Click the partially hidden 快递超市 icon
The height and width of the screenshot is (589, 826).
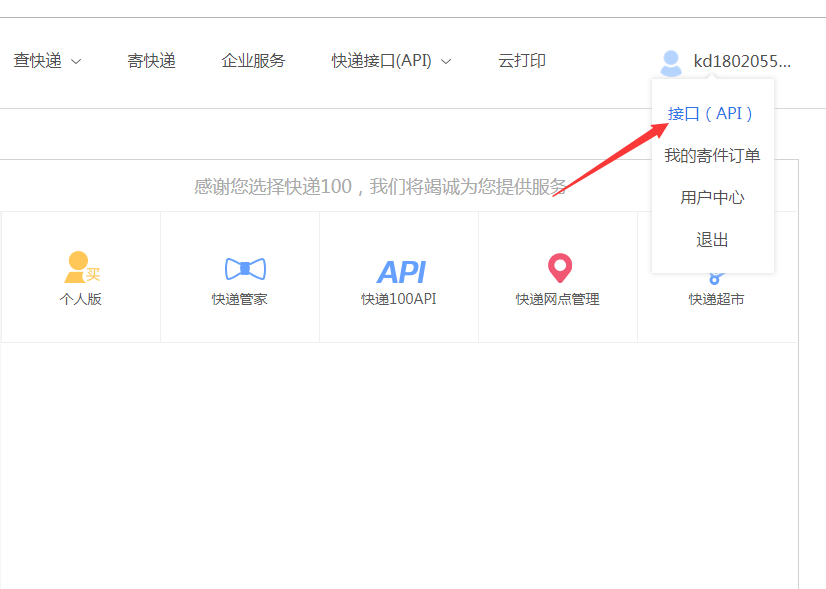[713, 279]
